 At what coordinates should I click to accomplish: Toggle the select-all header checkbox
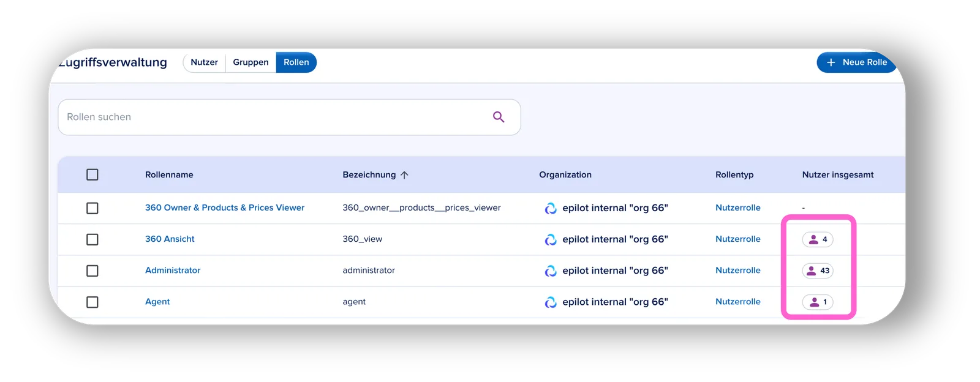pyautogui.click(x=92, y=175)
